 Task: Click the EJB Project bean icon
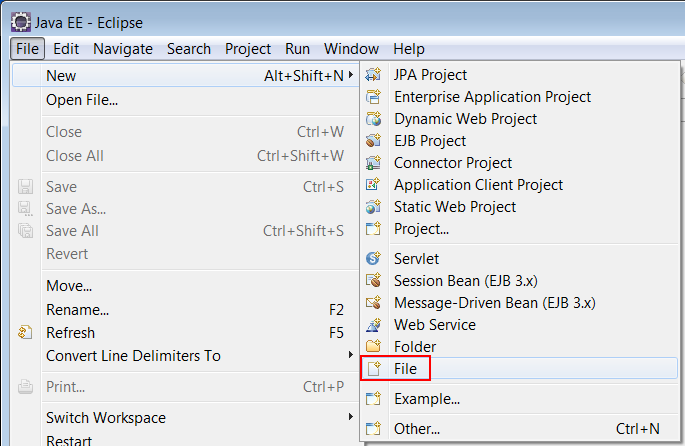point(374,141)
